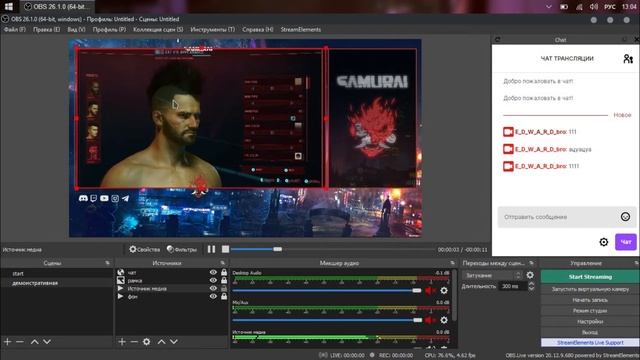Open Windows Start menu
The width and height of the screenshot is (640, 360).
9,7
